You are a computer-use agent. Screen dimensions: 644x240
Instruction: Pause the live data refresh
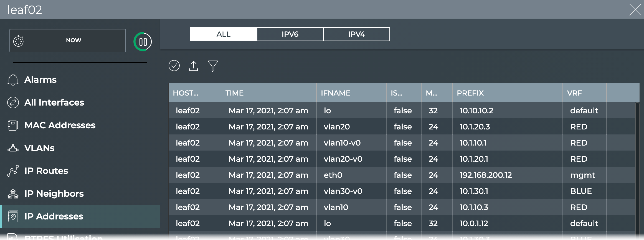(143, 42)
